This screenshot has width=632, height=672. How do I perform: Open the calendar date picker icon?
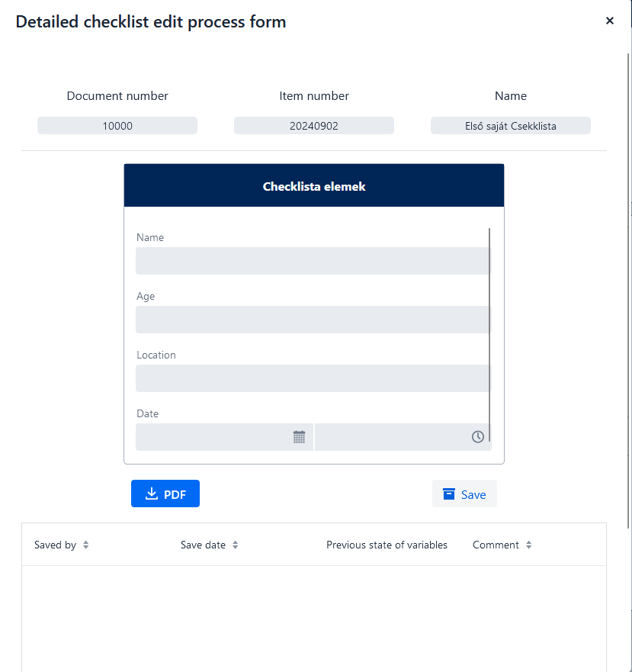coord(299,437)
